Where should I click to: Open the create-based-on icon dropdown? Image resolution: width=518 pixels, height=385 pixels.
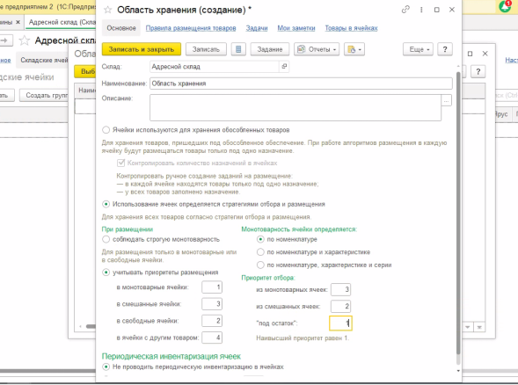point(354,49)
